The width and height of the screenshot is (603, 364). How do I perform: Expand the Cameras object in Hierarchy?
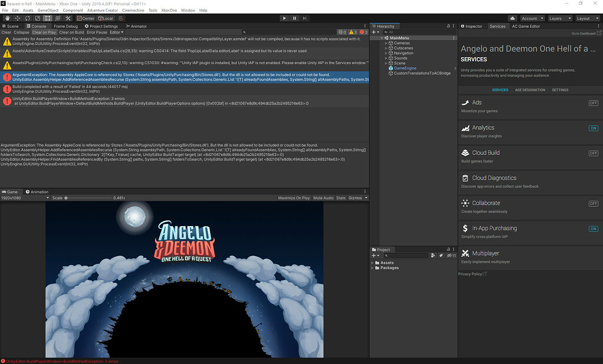(386, 43)
